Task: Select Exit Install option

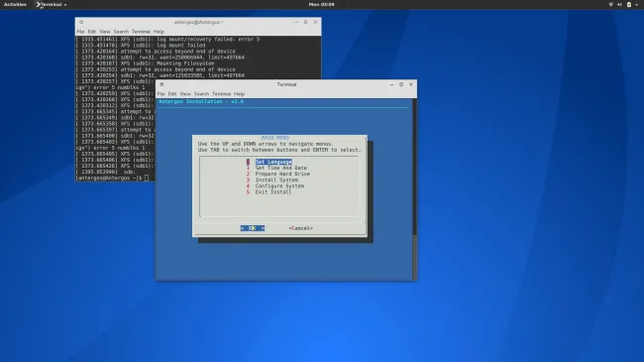Action: 273,192
